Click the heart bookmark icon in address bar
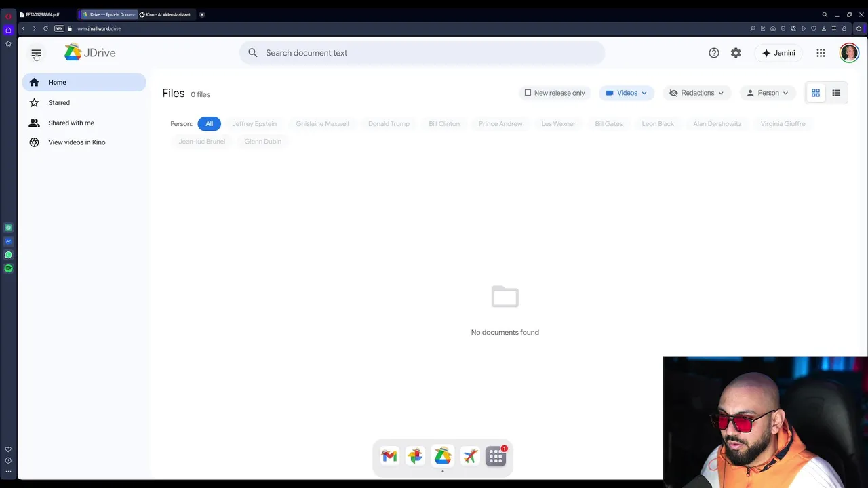Image resolution: width=868 pixels, height=488 pixels. coord(813,28)
